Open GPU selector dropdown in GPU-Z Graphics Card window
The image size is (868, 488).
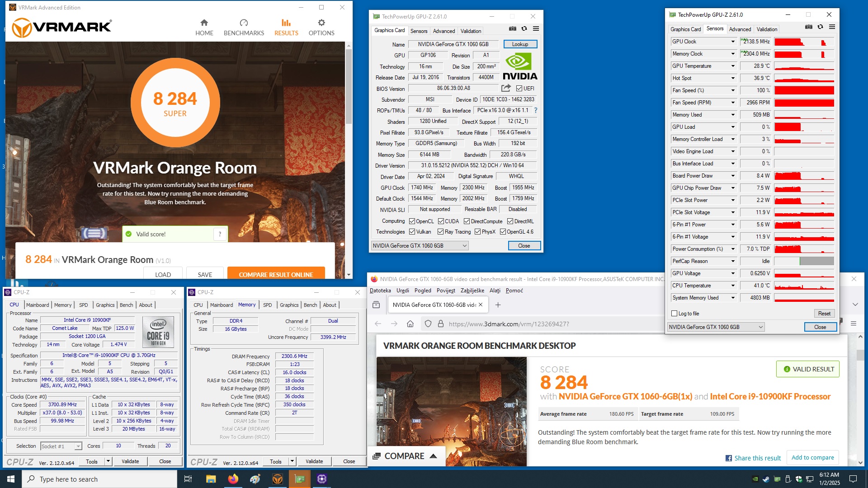click(x=420, y=246)
